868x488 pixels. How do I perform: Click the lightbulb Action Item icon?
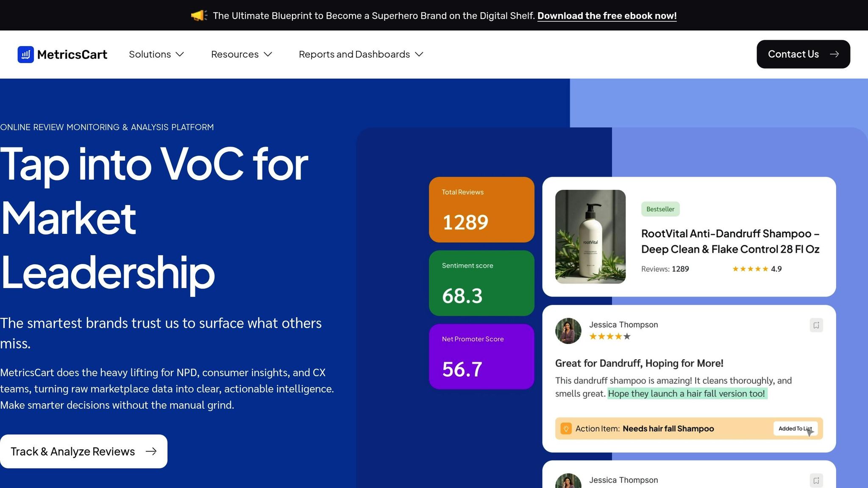[x=566, y=428]
